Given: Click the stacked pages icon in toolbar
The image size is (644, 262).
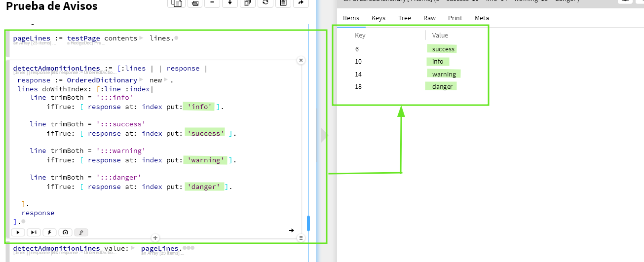Looking at the screenshot, I should point(248,3).
